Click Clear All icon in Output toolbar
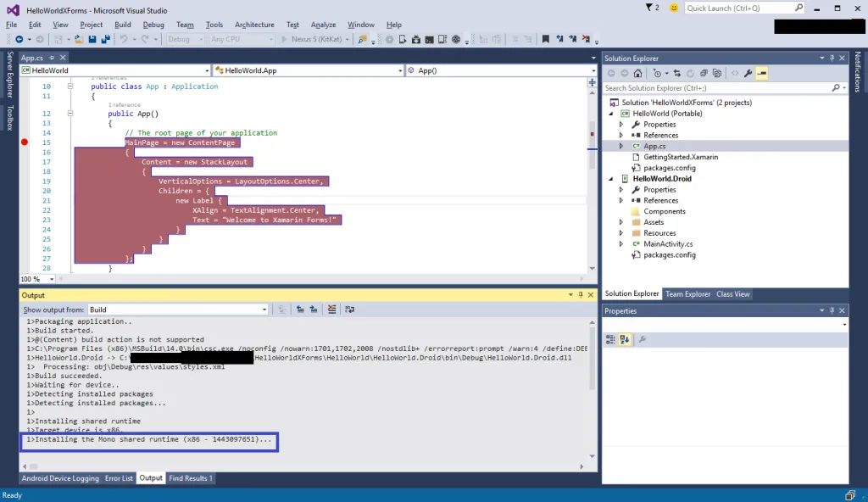The width and height of the screenshot is (868, 502). (x=331, y=310)
